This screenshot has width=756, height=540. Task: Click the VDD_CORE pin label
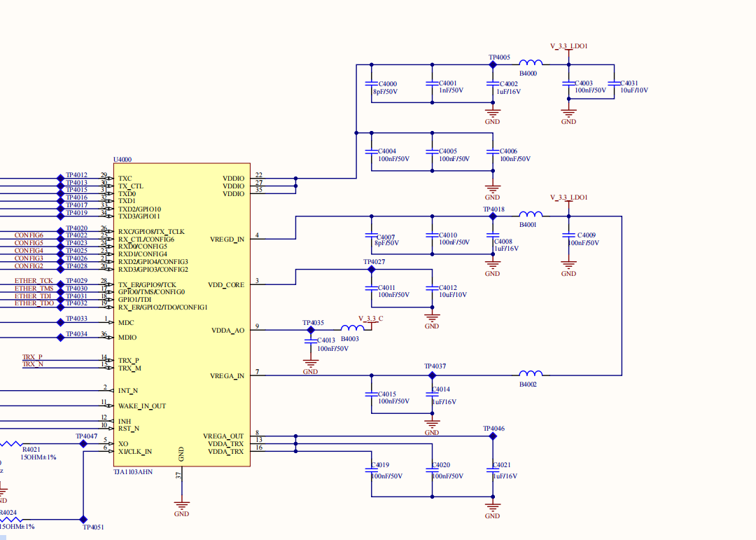(x=226, y=285)
